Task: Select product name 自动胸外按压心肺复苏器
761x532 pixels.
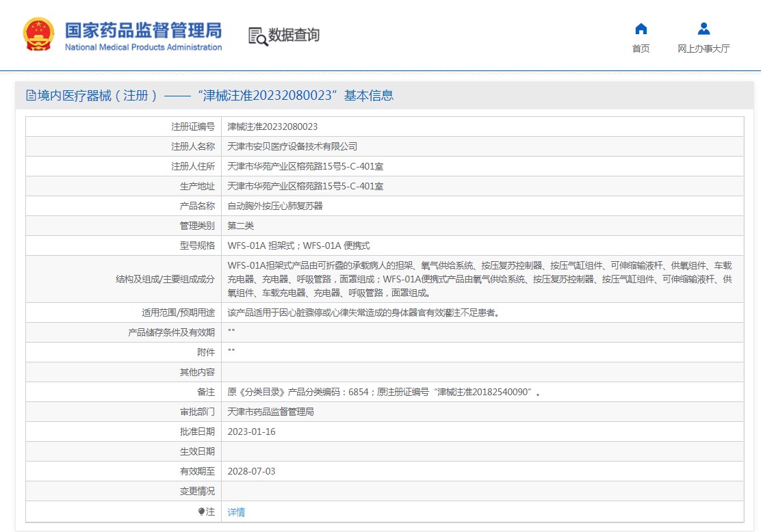Action: click(275, 206)
